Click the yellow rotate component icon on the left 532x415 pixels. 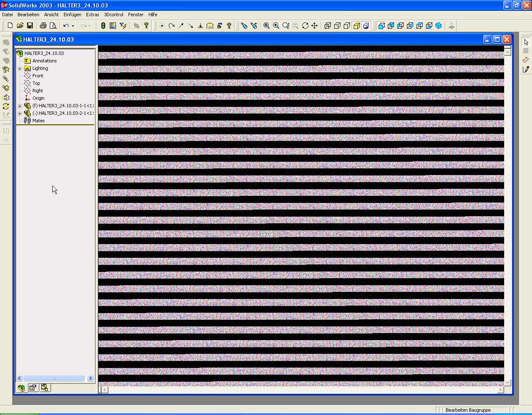6,106
